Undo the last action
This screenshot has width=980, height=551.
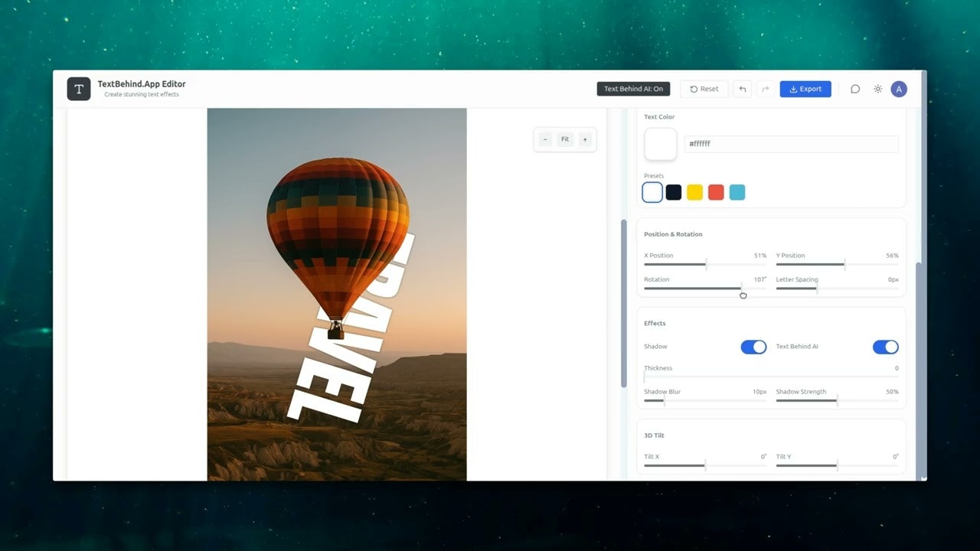click(x=742, y=89)
